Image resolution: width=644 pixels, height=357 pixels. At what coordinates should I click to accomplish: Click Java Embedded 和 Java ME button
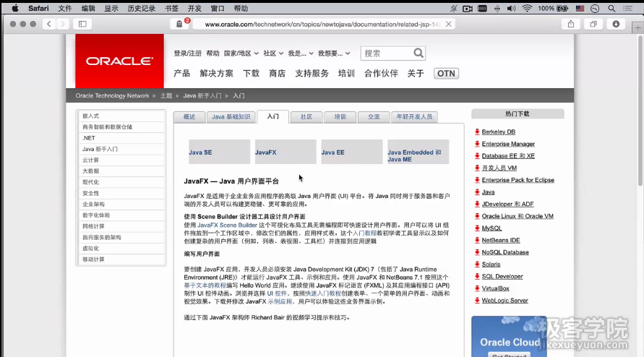point(418,152)
